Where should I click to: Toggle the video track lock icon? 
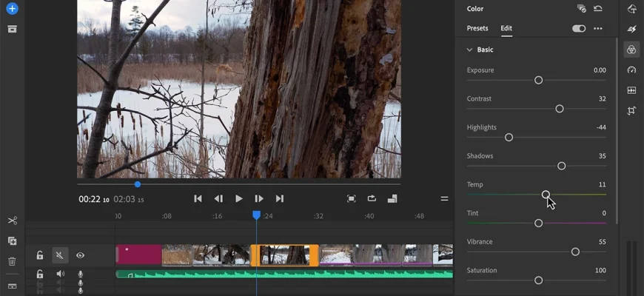click(39, 255)
